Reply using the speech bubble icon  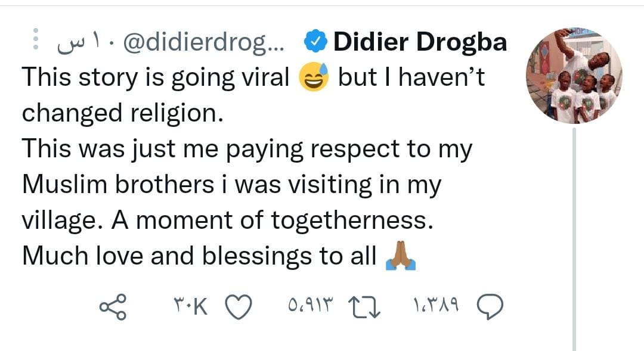(491, 307)
